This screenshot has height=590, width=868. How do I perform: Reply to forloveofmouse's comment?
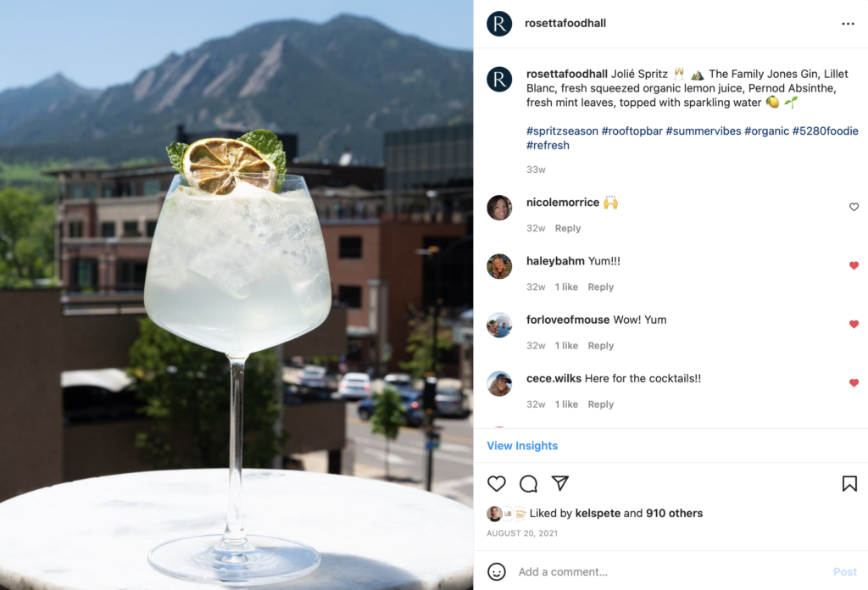pyautogui.click(x=601, y=345)
